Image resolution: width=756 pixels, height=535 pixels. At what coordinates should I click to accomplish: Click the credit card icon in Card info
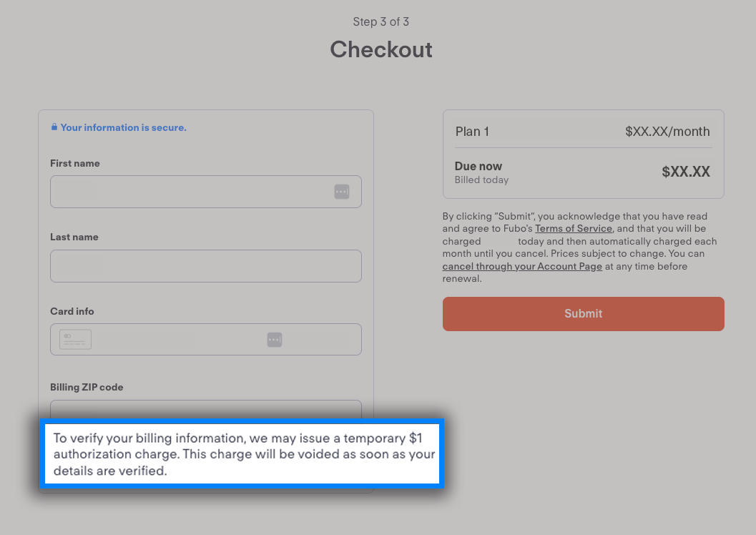(75, 340)
